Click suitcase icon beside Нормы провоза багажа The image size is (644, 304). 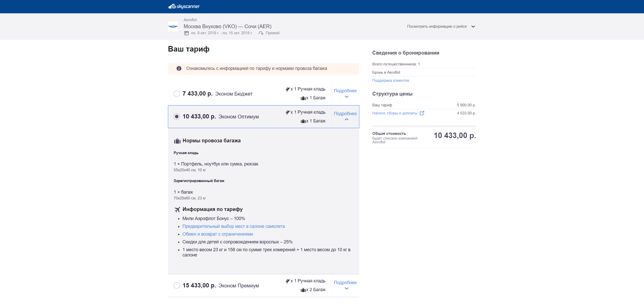(177, 141)
